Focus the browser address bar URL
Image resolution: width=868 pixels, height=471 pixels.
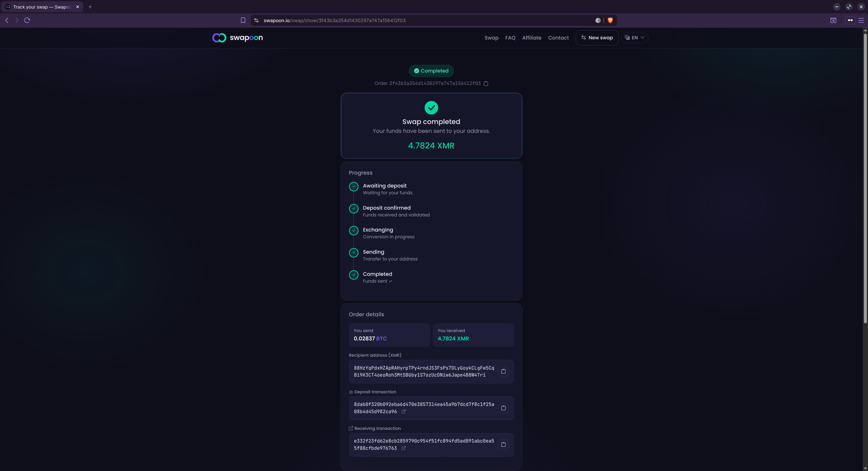point(335,21)
